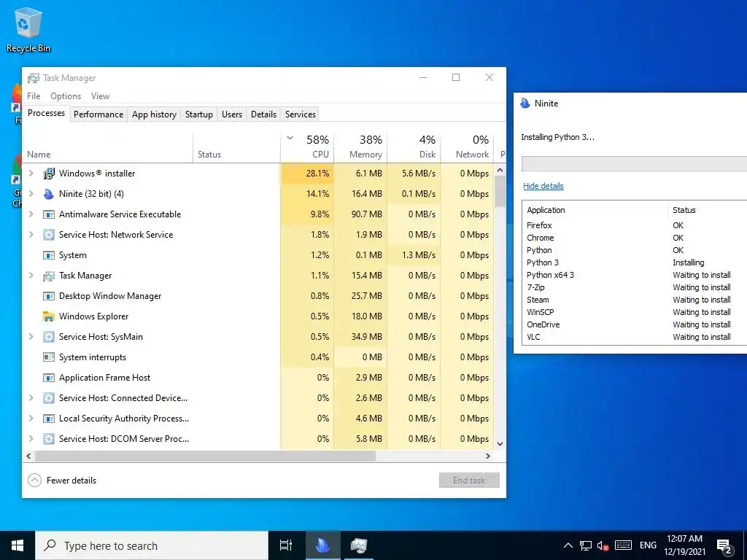The width and height of the screenshot is (747, 560).
Task: Click the System process icon
Action: click(x=49, y=255)
